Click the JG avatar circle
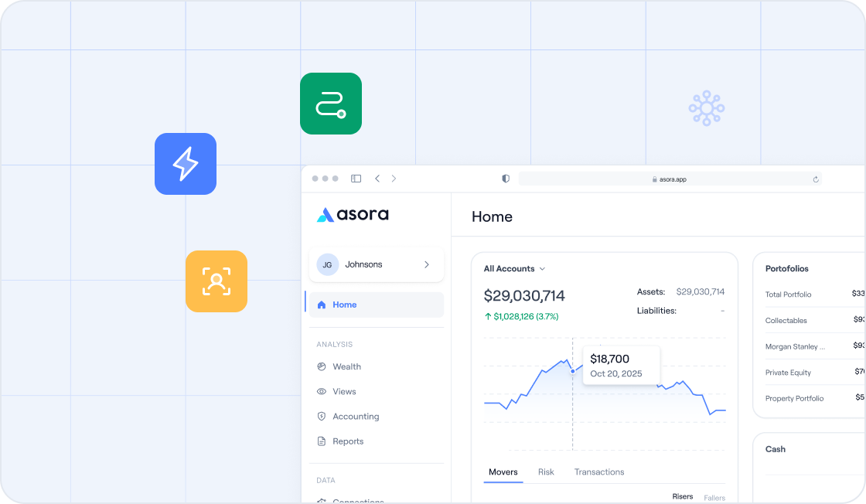Screen dimensions: 866x504 [x=328, y=264]
